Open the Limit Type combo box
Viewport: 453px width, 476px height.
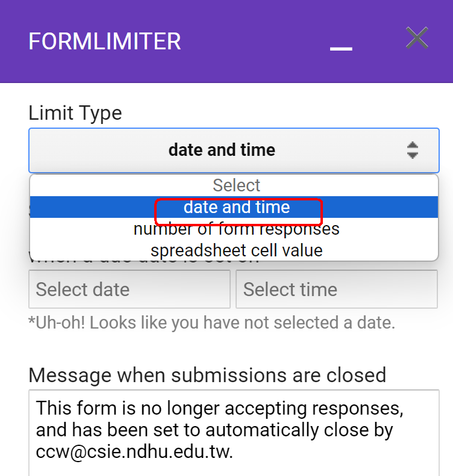(x=234, y=150)
